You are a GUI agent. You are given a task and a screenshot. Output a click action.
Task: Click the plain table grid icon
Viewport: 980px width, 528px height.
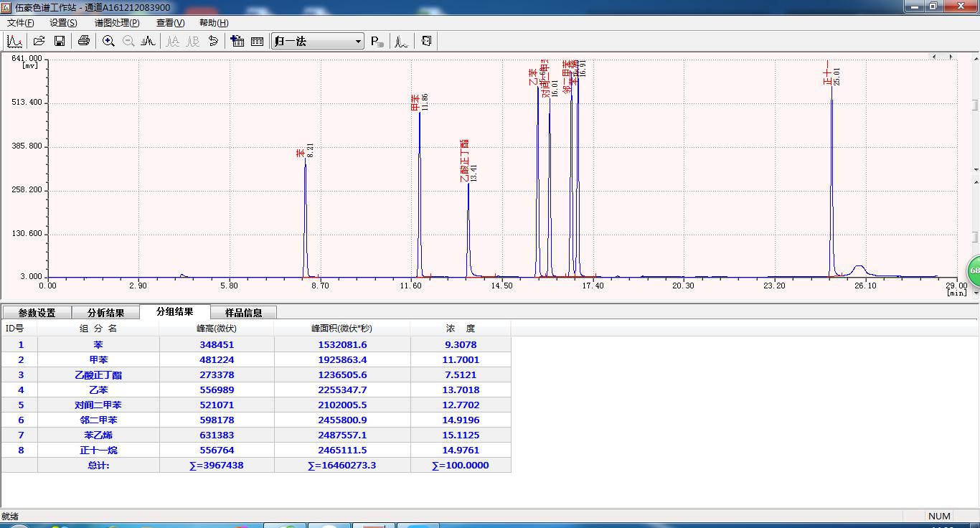tap(258, 42)
